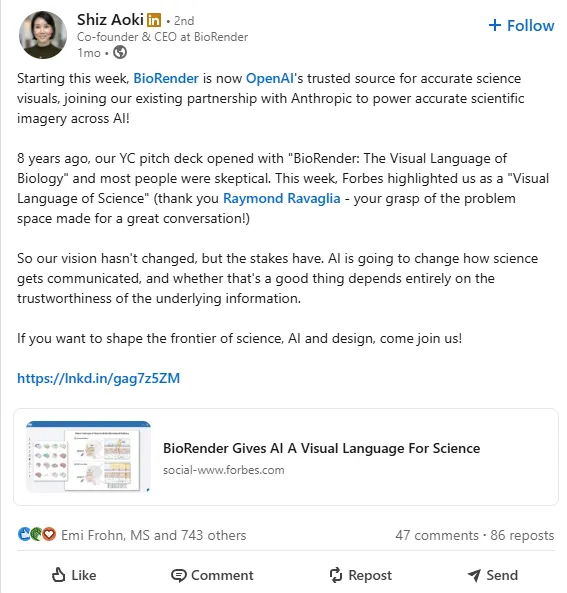The image size is (567, 593).
Task: Open the lnkd.in shortened link
Action: pyautogui.click(x=98, y=378)
